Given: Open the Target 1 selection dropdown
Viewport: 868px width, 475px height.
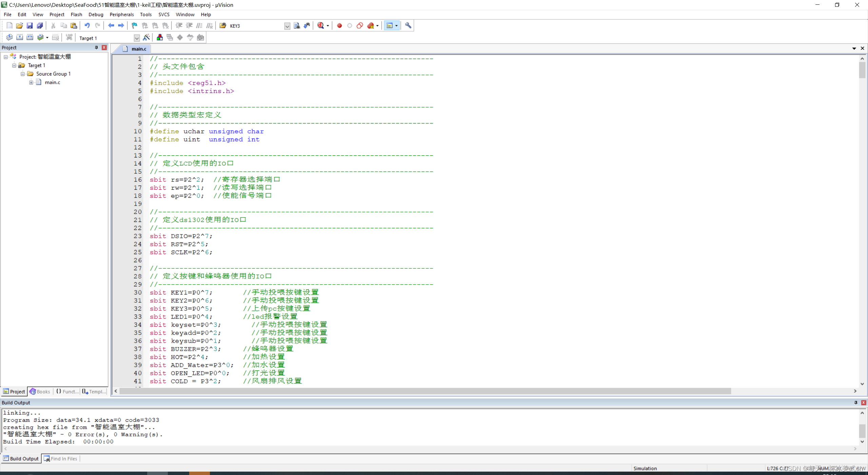Looking at the screenshot, I should coord(137,38).
